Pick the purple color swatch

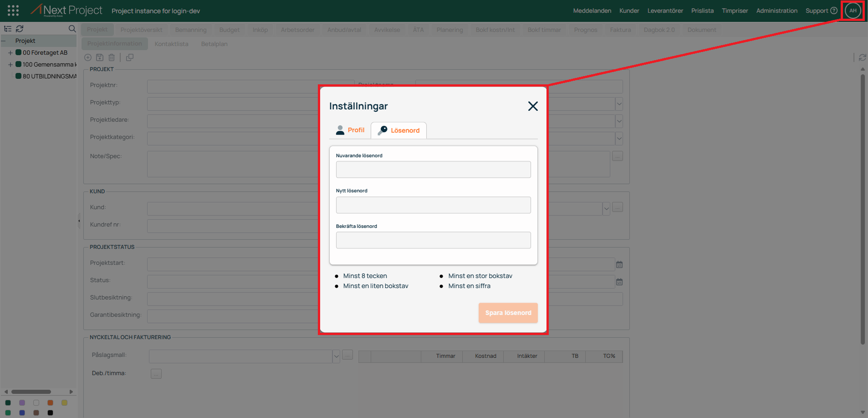click(22, 403)
